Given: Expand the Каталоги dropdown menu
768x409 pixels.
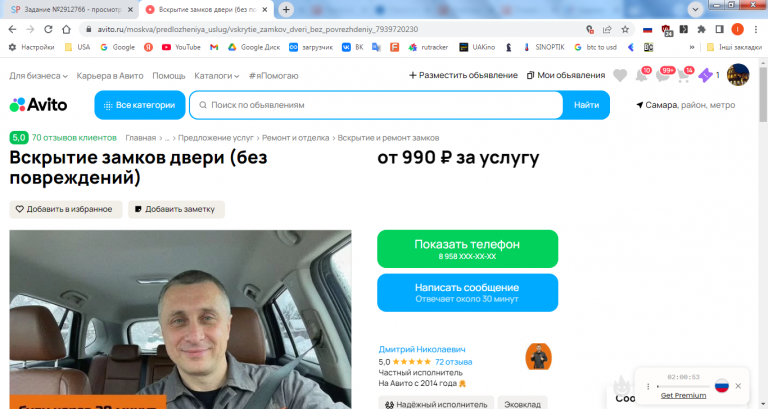Looking at the screenshot, I should [x=216, y=76].
